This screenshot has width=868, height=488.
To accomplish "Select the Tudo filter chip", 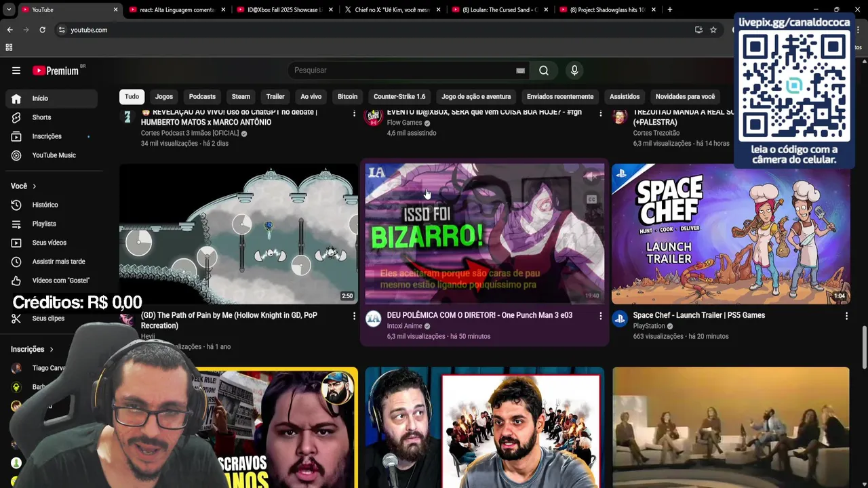I will [132, 96].
